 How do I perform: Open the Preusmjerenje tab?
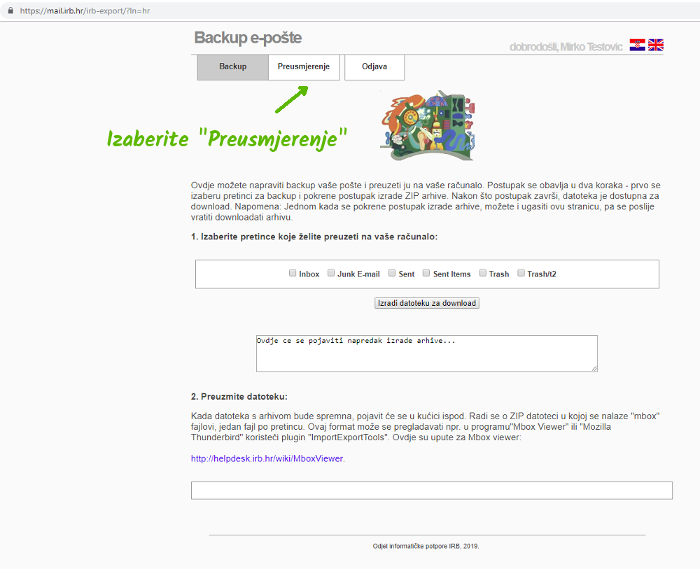(304, 67)
